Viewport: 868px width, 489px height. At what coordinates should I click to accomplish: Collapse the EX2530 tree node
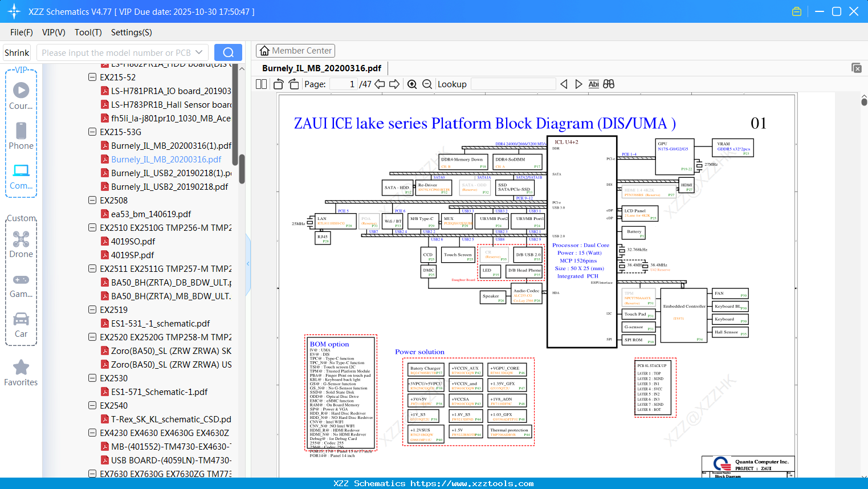tap(92, 378)
